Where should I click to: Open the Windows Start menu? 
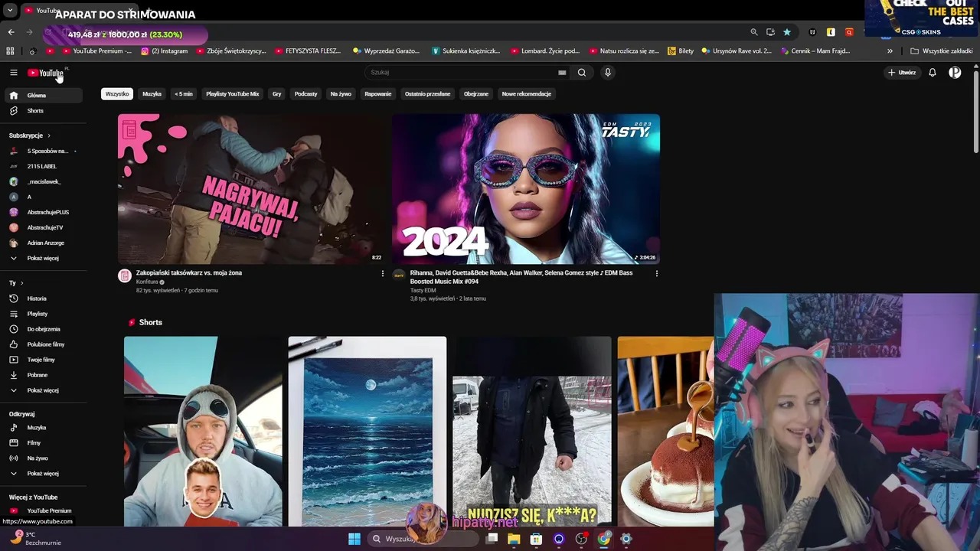coord(354,539)
